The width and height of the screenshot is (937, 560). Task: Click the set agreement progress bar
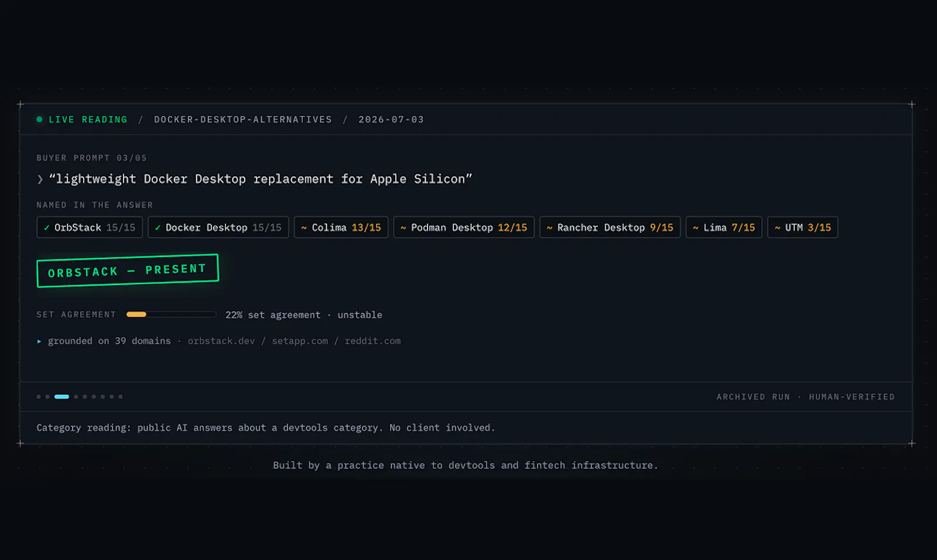[x=171, y=315]
